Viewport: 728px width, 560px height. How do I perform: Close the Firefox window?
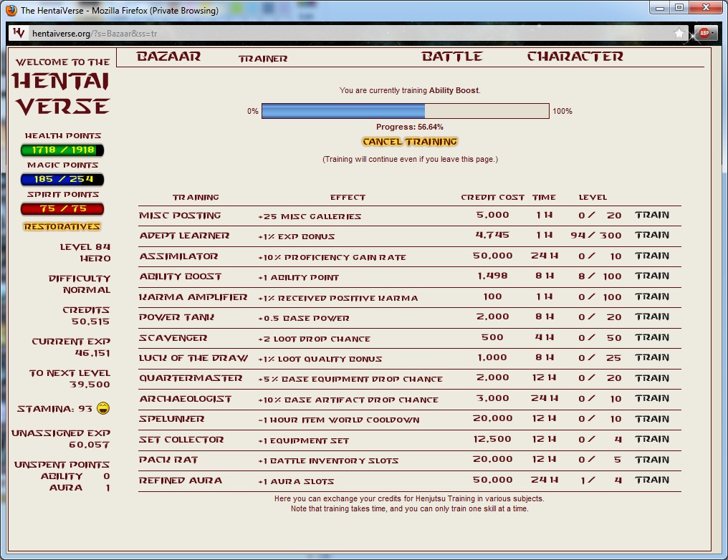(707, 8)
